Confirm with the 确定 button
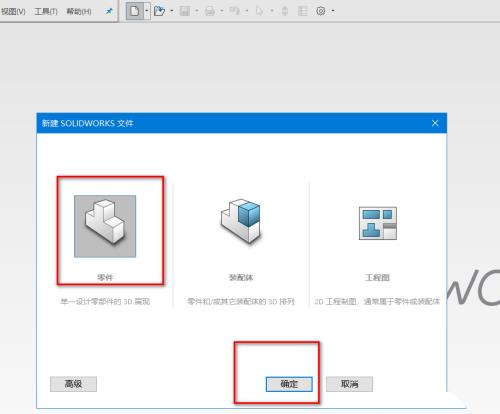This screenshot has height=414, width=500. 289,384
